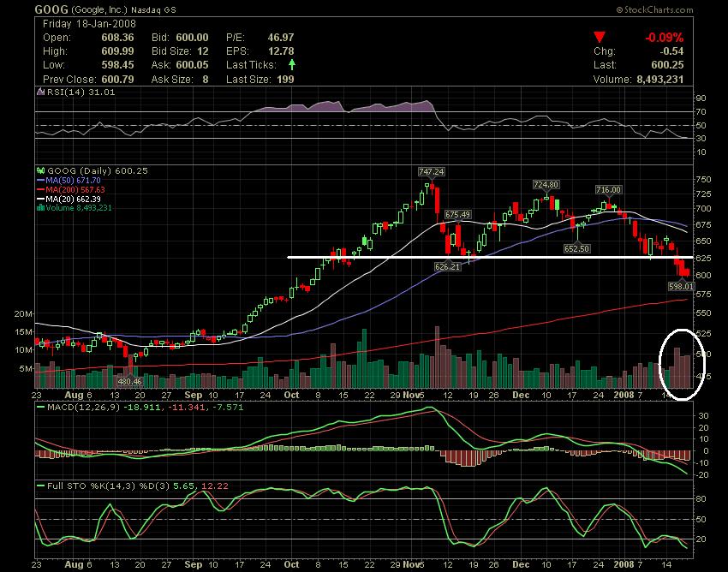The image size is (728, 572).
Task: Click the Ask value 600.05
Action: (192, 65)
